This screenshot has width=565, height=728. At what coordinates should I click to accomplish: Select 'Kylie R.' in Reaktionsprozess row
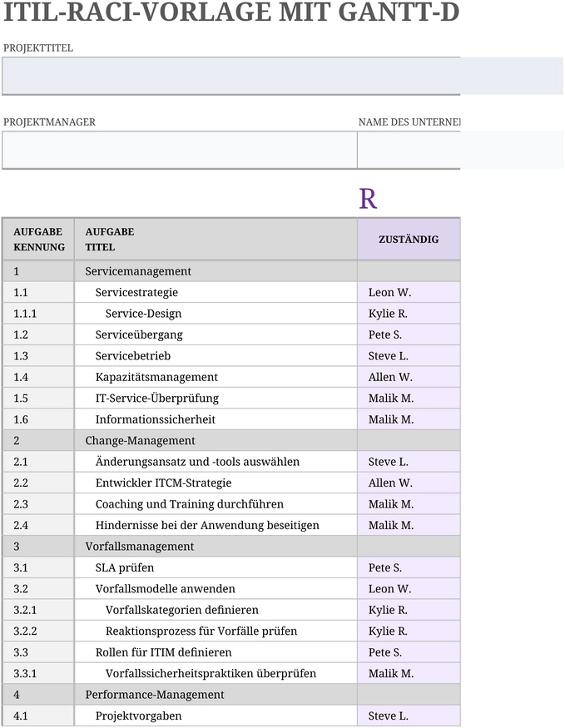(409, 631)
